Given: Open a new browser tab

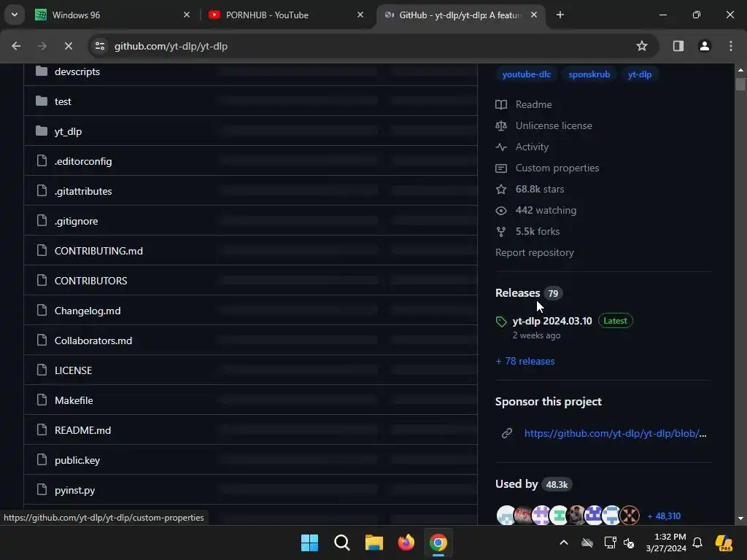Looking at the screenshot, I should click(x=560, y=15).
